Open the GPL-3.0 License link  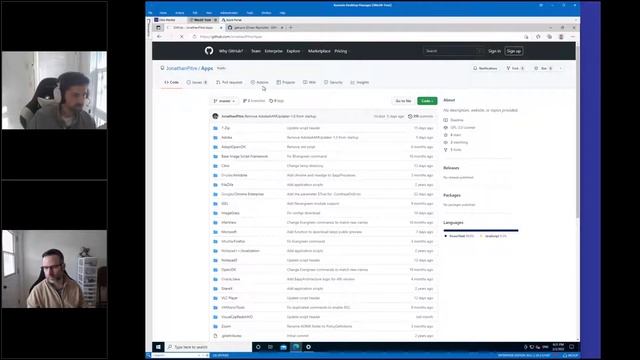coord(463,127)
